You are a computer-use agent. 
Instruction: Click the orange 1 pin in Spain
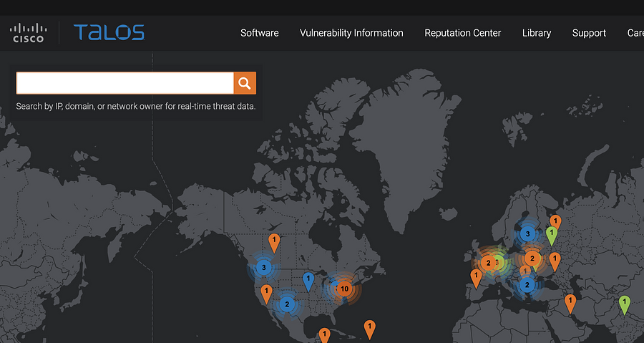(476, 279)
